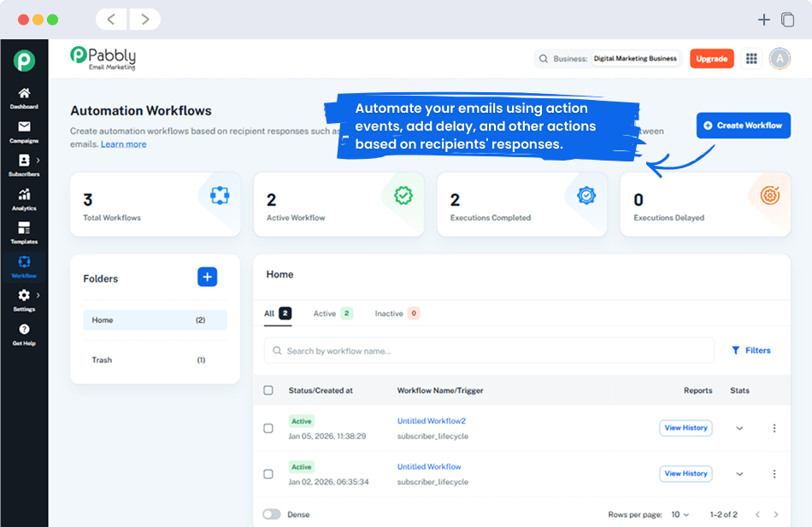812x527 pixels.
Task: Expand details for Untitled Workflow2 row
Action: click(738, 428)
